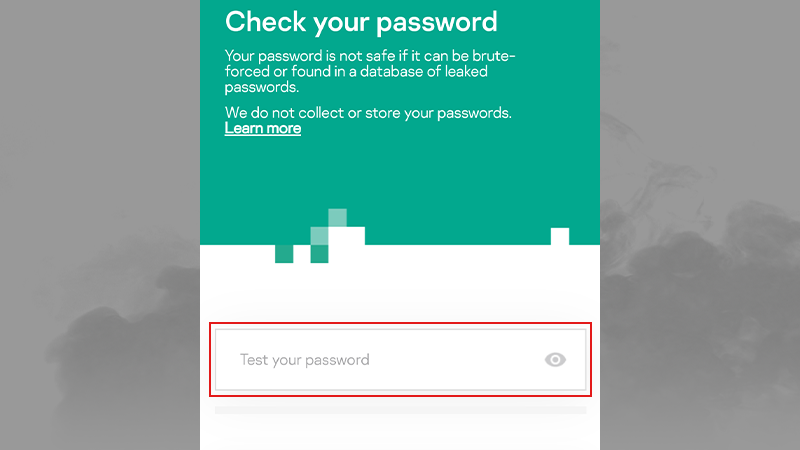Click the large white pixel block in banner
This screenshot has height=450, width=800.
click(x=346, y=236)
